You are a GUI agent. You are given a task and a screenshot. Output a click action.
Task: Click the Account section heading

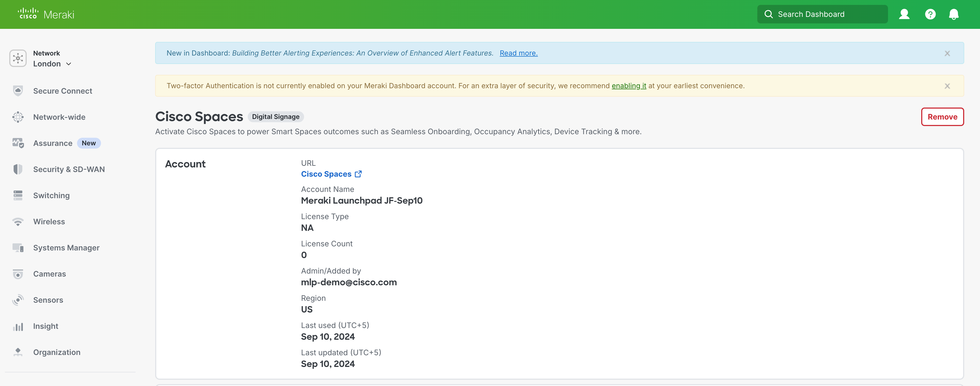tap(185, 164)
